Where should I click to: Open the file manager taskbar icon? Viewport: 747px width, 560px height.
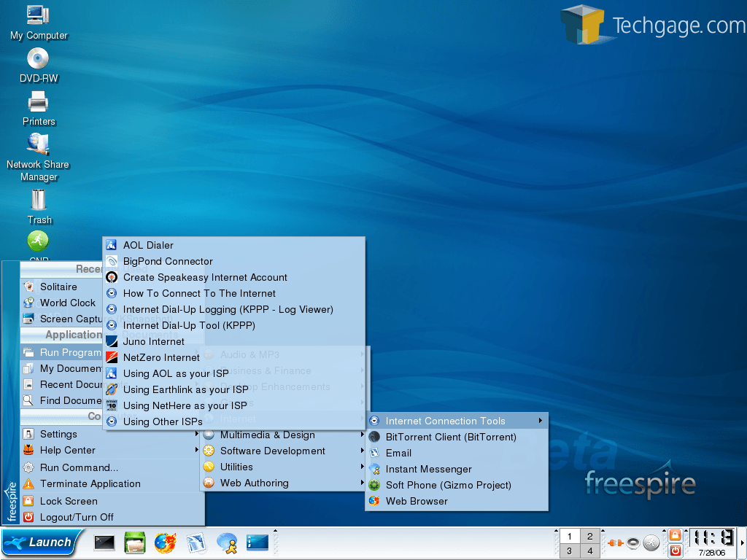[135, 542]
